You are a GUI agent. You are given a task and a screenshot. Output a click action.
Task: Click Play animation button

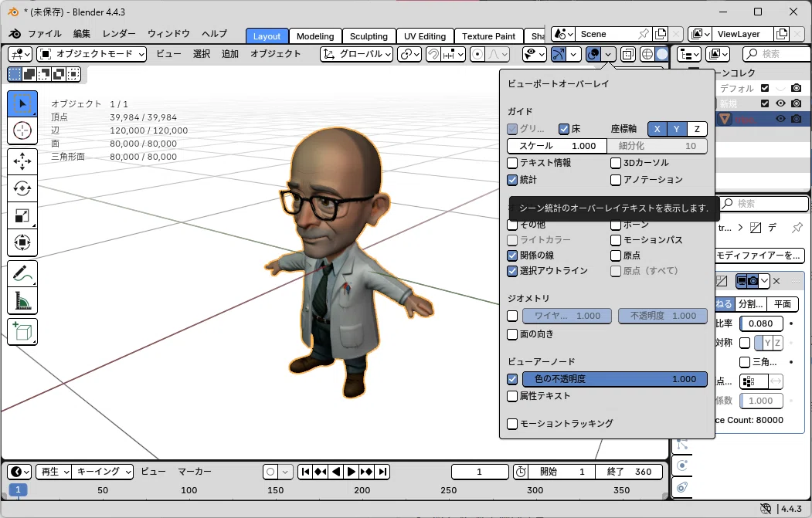[351, 472]
